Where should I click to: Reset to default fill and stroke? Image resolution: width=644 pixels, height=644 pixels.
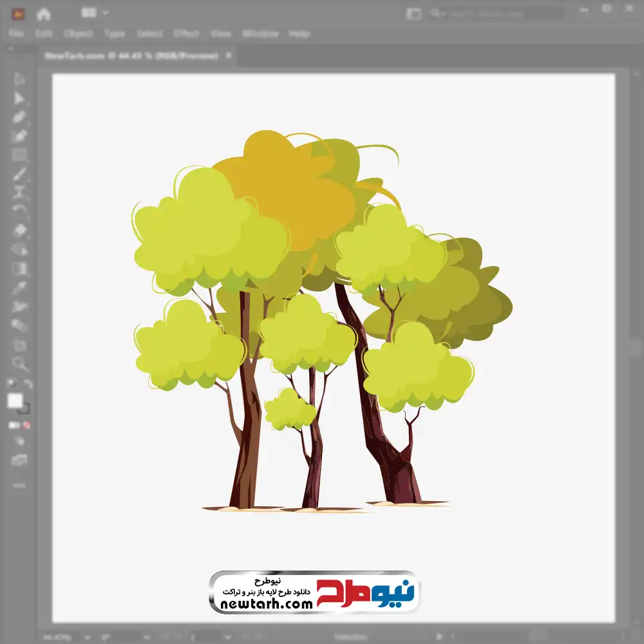pos(11,384)
